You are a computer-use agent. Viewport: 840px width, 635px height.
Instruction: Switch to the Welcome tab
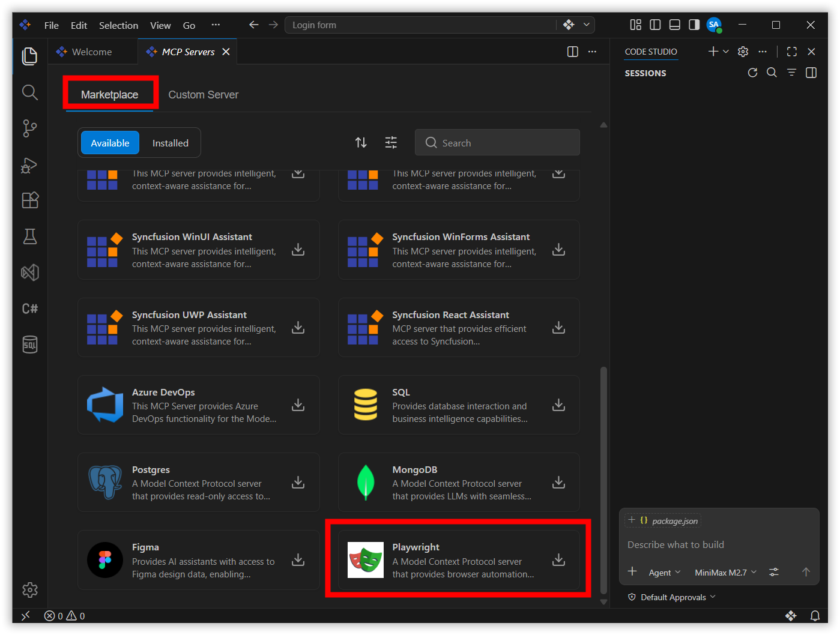pos(92,52)
